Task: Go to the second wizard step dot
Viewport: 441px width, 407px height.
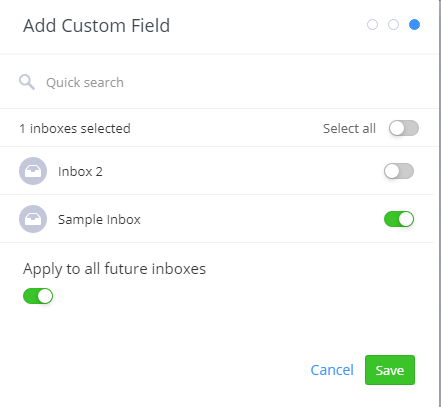Action: 393,25
